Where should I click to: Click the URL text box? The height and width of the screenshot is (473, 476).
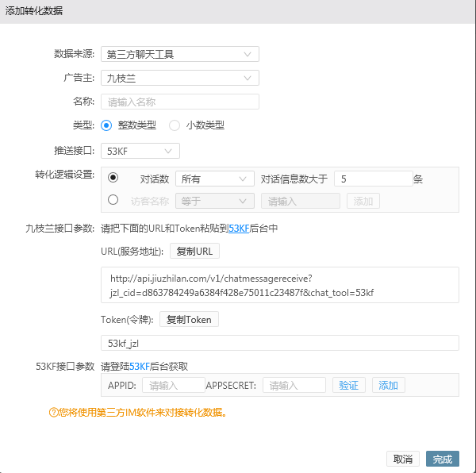tap(280, 285)
